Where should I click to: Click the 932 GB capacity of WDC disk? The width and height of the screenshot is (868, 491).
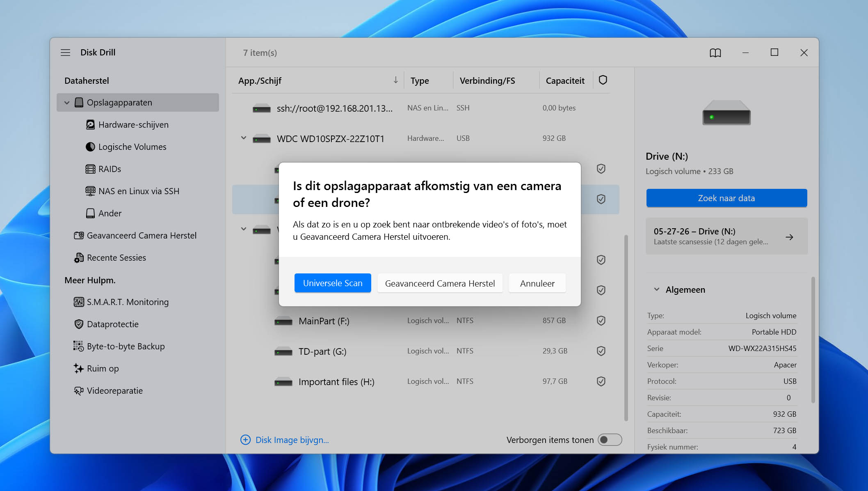point(554,138)
